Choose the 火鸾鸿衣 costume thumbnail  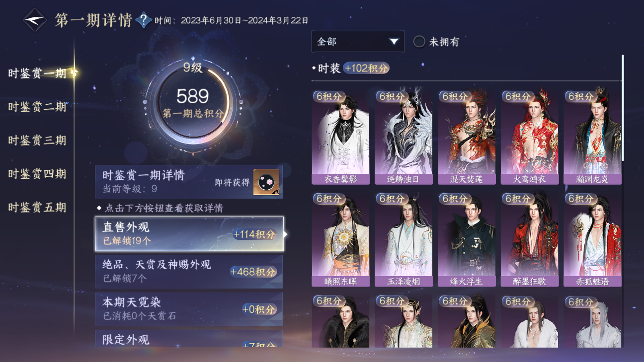530,138
